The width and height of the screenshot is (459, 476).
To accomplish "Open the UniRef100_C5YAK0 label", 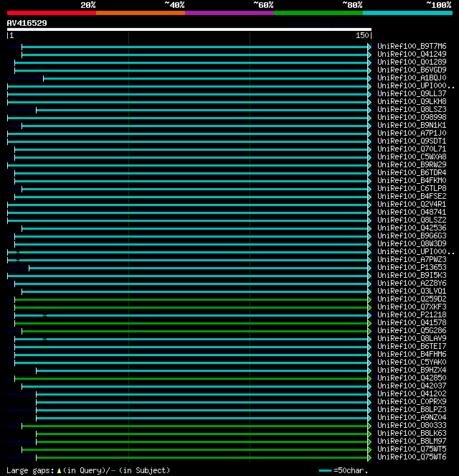I will coord(412,362).
